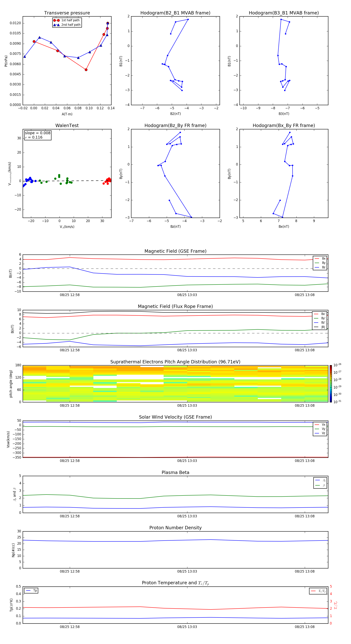Click 'pitch angle (deg)' y-axis label

11,384
